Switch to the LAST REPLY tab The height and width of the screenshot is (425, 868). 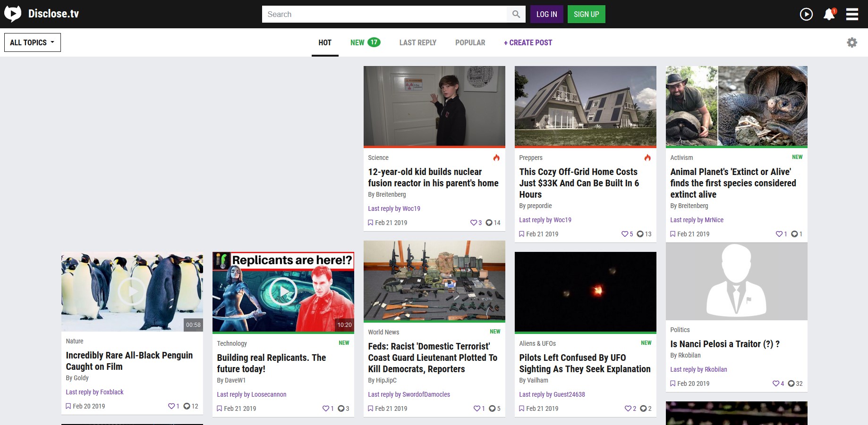(x=418, y=42)
